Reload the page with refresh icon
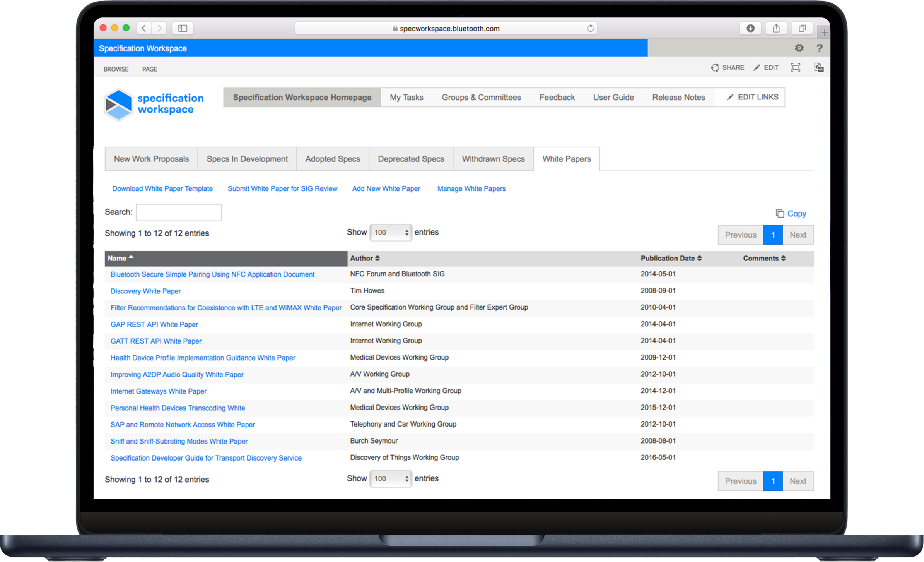Viewport: 924px width, 562px height. coord(590,28)
